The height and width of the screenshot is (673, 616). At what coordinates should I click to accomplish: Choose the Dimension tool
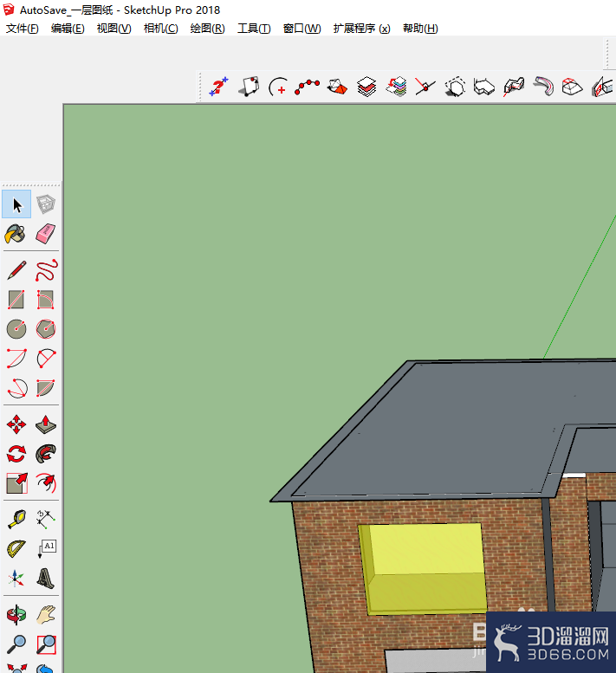point(46,520)
